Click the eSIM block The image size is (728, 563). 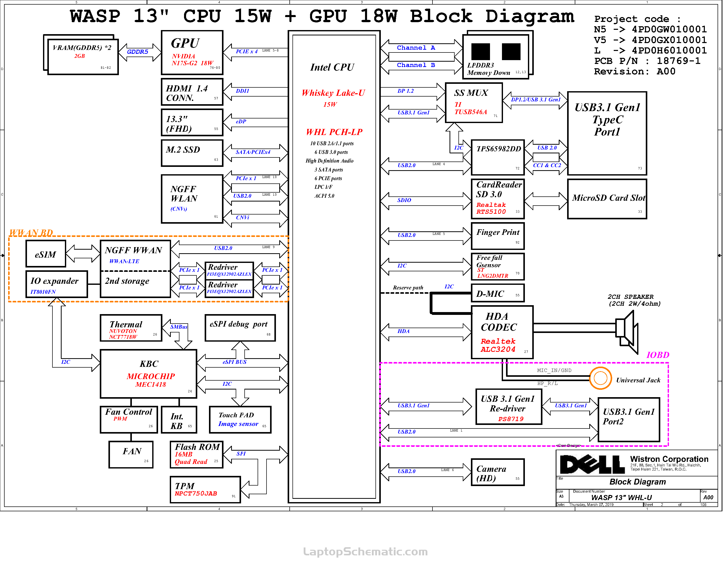(46, 254)
